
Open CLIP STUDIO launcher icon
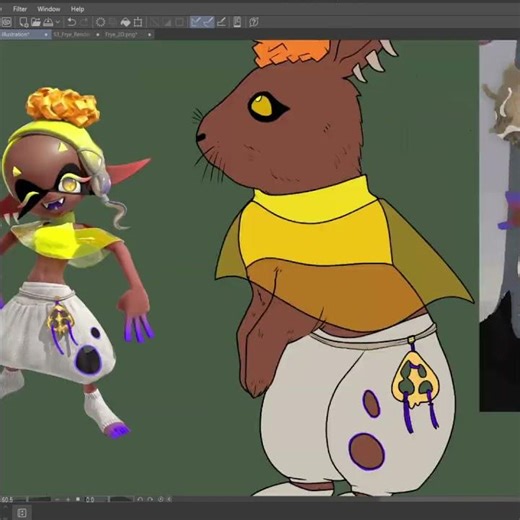[x=6, y=22]
